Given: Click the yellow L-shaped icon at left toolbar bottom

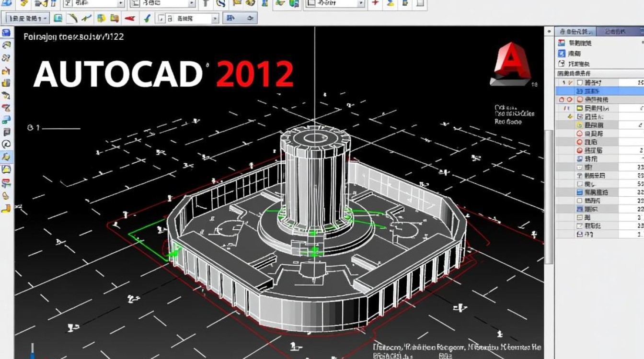Looking at the screenshot, I should (6, 209).
